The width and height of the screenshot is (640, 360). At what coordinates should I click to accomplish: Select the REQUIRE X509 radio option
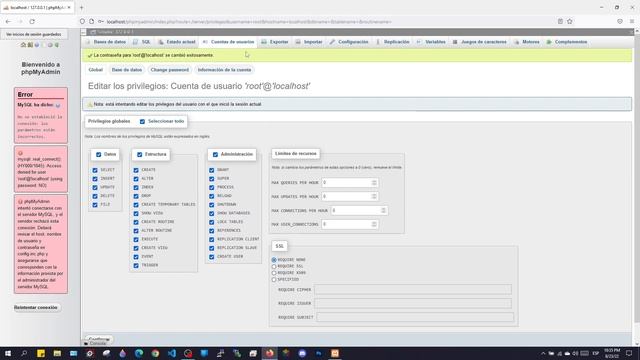[x=274, y=273]
